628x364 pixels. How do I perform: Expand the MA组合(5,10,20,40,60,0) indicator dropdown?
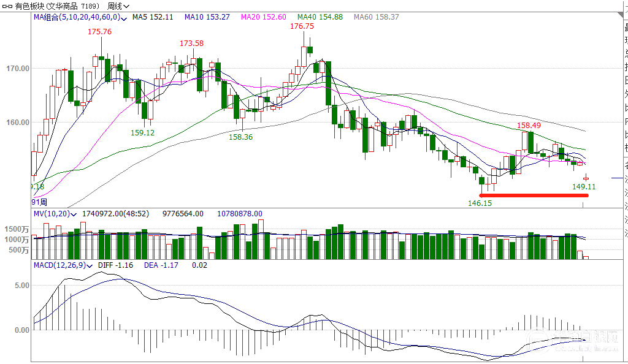pos(124,18)
